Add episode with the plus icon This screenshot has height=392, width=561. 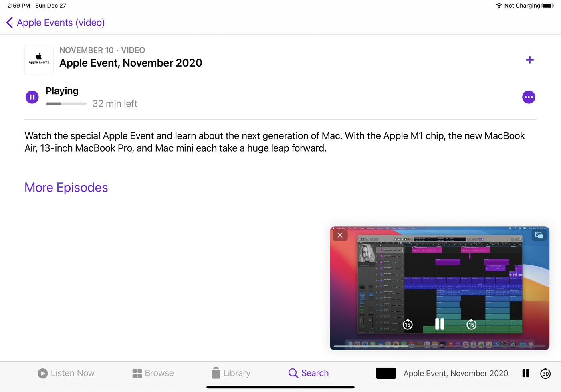pyautogui.click(x=530, y=60)
